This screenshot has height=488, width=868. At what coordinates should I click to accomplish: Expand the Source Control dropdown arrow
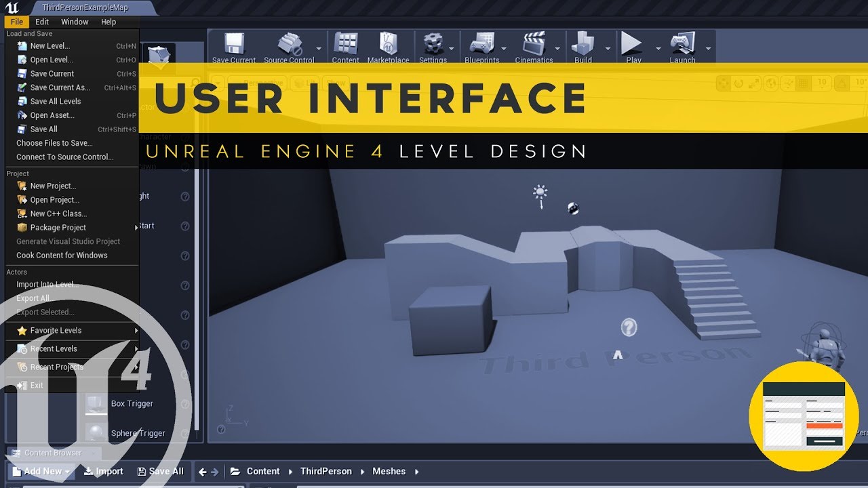319,49
